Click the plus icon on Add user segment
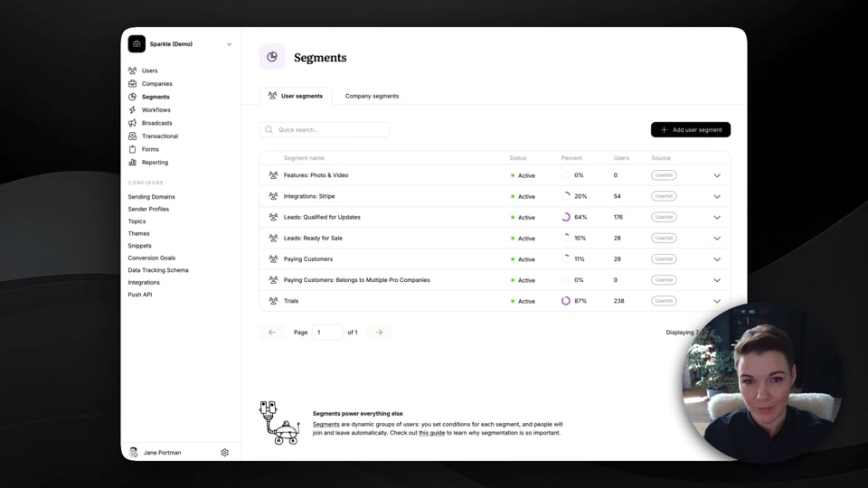The image size is (868, 488). pos(664,129)
